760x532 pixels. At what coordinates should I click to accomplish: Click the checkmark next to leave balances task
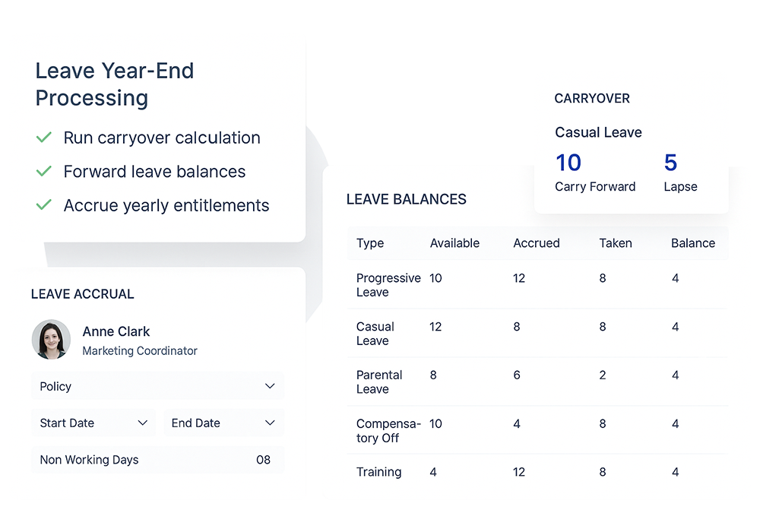(44, 171)
